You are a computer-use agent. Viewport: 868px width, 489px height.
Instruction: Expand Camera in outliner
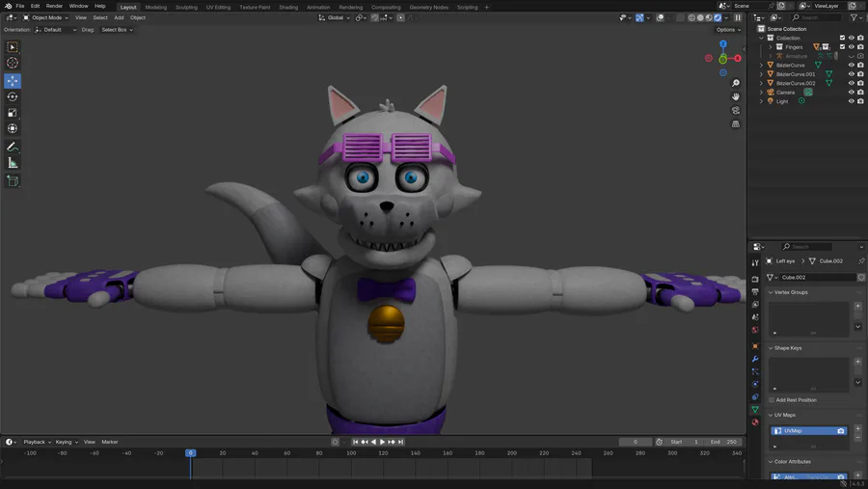pos(761,93)
